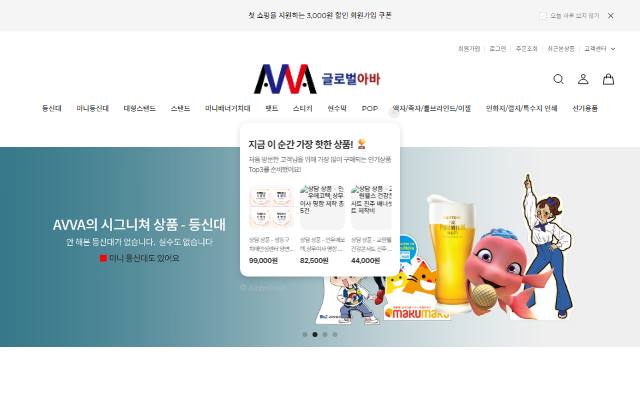Go to the fourth carousel slide dot
Screen dimensions: 640x400
(x=335, y=334)
